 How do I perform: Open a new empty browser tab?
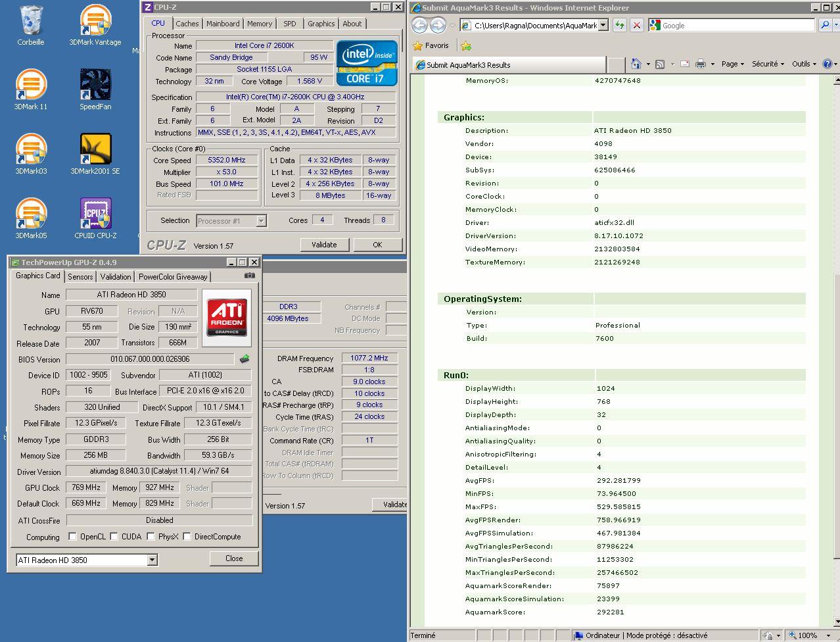[616, 64]
